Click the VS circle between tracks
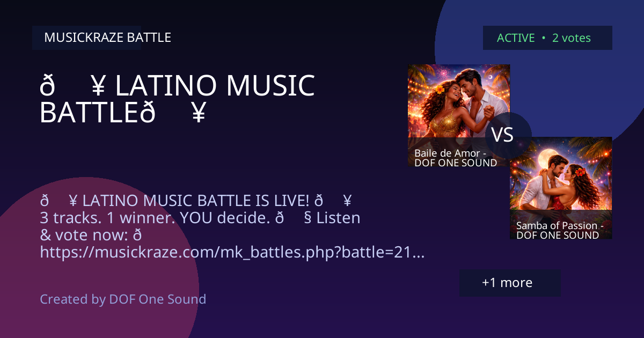The image size is (644, 338). click(x=503, y=135)
